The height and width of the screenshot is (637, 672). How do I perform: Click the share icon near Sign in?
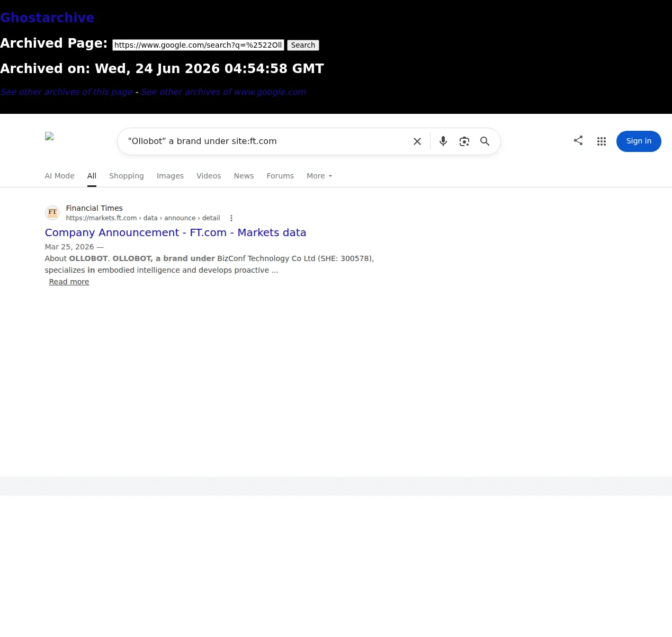(578, 140)
